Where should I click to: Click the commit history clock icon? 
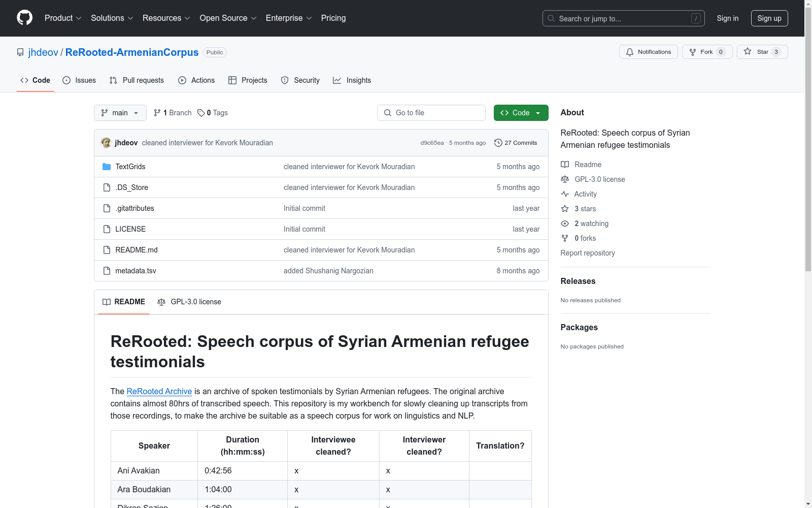pos(498,143)
